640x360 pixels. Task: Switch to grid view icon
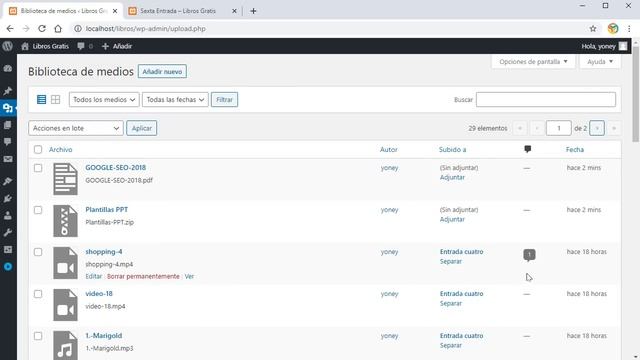coord(56,99)
